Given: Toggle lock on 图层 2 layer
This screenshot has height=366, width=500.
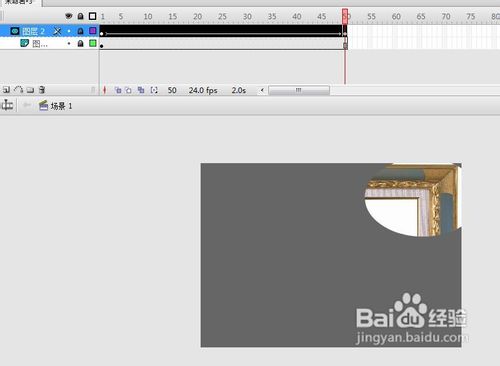Looking at the screenshot, I should click(x=80, y=31).
